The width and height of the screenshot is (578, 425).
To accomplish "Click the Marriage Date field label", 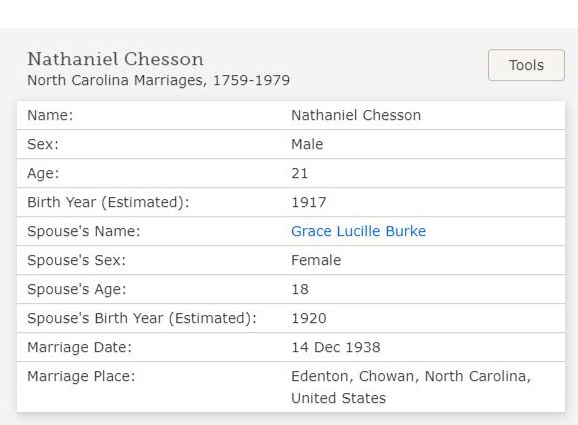I will pyautogui.click(x=79, y=347).
